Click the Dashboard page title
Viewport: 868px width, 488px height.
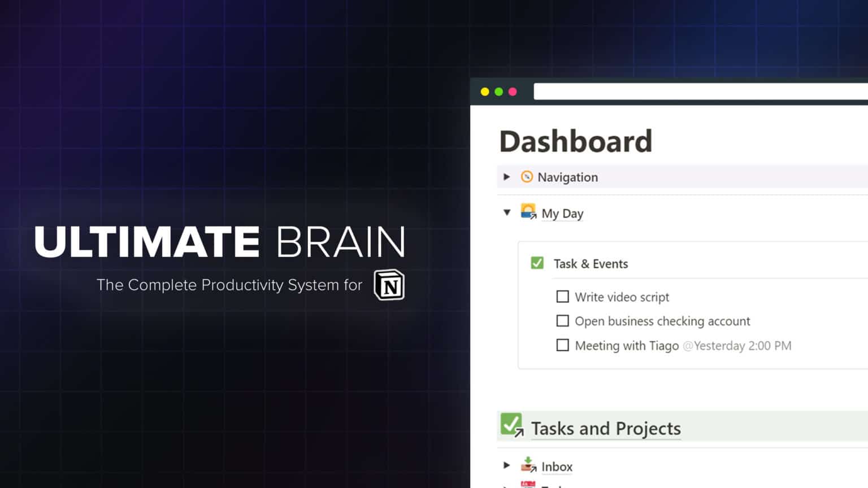point(575,141)
